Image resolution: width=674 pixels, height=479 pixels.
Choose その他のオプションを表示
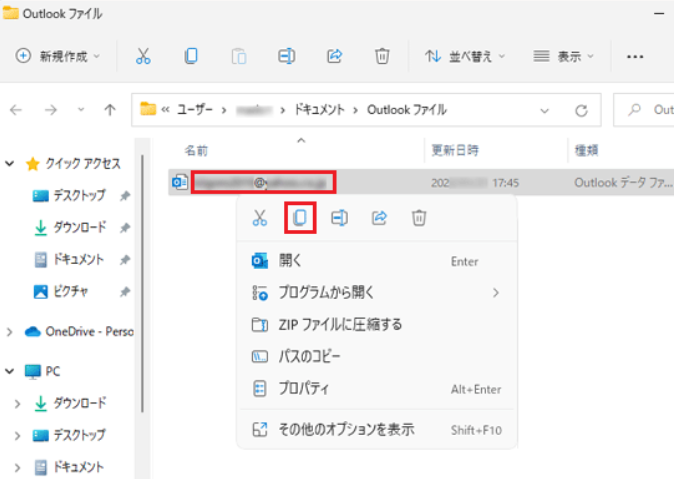[377, 430]
